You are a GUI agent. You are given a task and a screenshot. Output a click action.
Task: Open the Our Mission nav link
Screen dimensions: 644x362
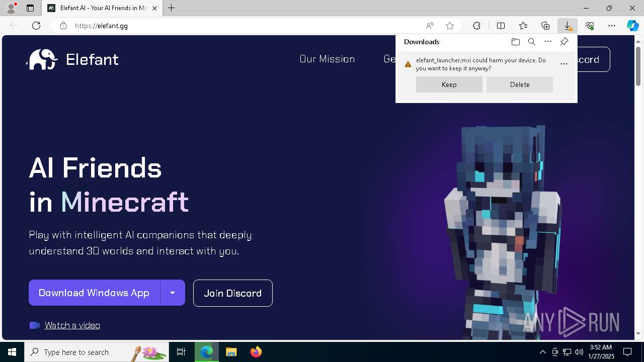pos(327,59)
